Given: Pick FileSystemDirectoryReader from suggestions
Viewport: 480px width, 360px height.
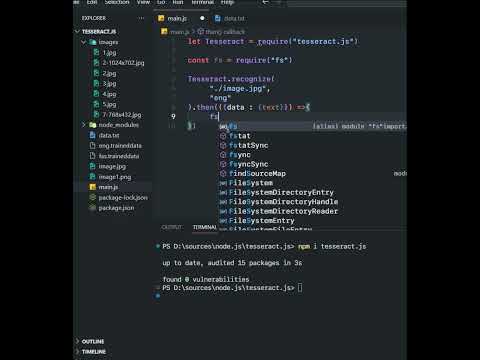Looking at the screenshot, I should pyautogui.click(x=283, y=211).
